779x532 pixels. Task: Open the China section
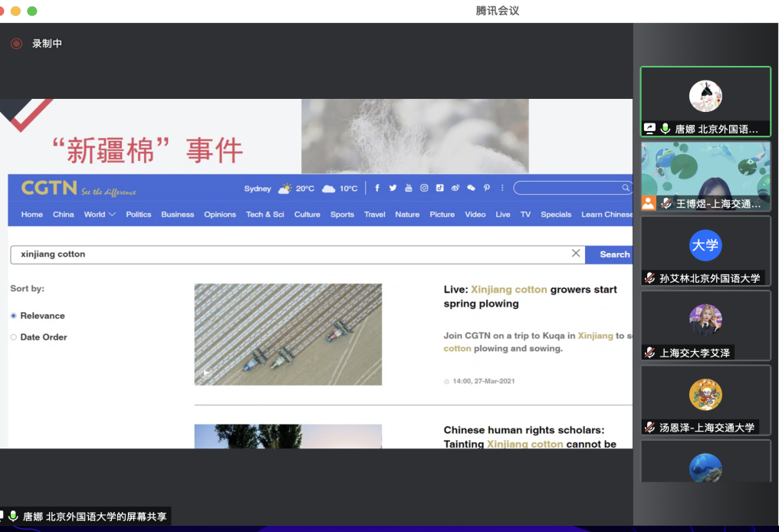point(64,215)
